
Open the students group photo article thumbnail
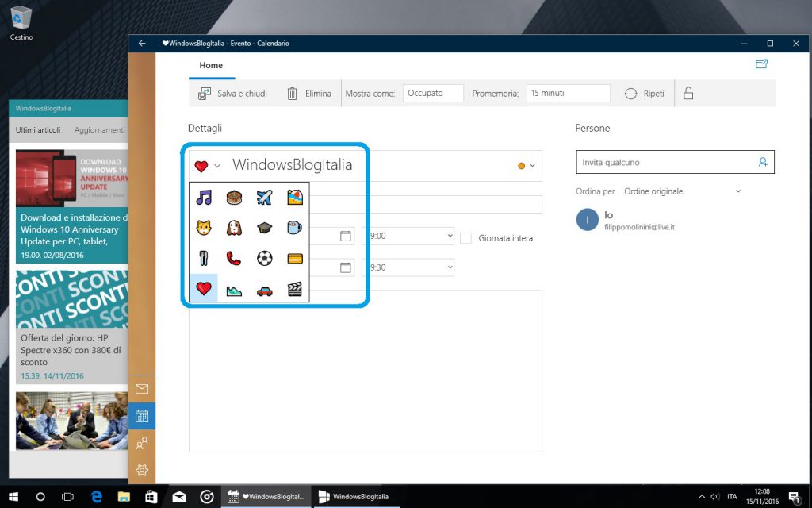pyautogui.click(x=71, y=421)
